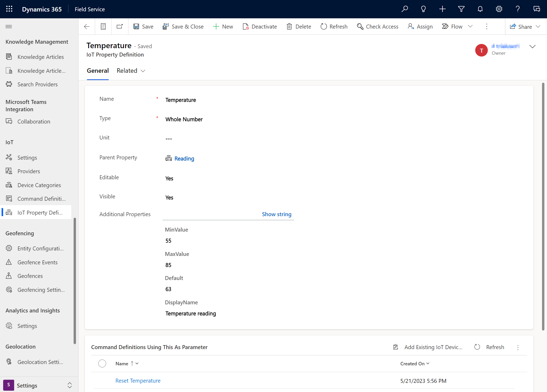Click the IoT Property Definition sidebar icon
Viewport: 547px width, 392px height.
(x=9, y=212)
